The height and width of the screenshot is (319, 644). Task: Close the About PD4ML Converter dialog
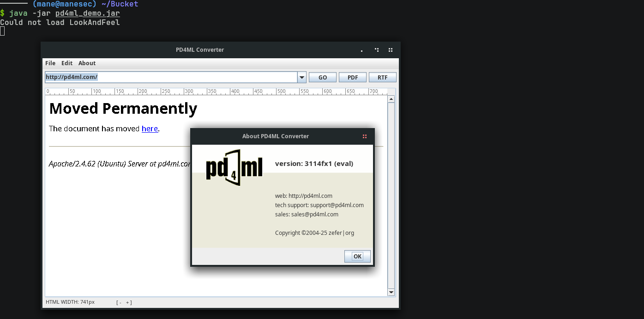[x=365, y=136]
